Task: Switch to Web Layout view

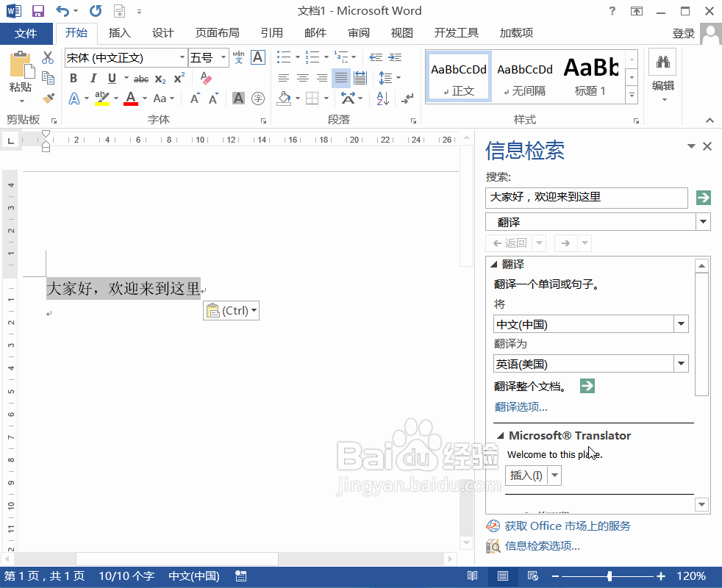Action: [x=533, y=576]
